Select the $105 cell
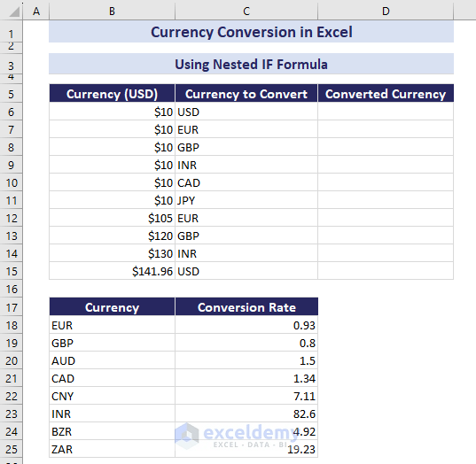The image size is (476, 464). (112, 218)
